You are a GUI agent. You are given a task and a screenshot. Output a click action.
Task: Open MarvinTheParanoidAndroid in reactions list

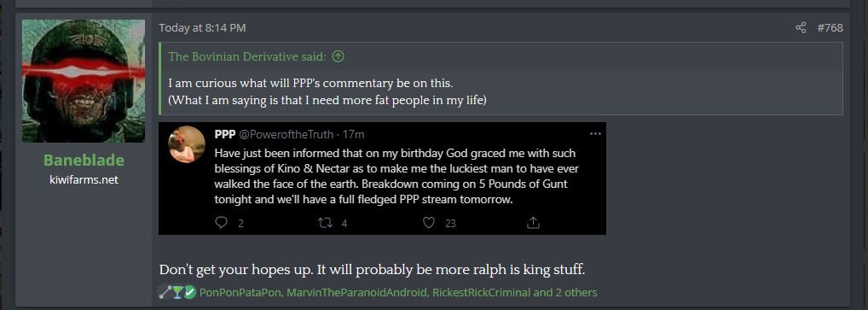(356, 292)
